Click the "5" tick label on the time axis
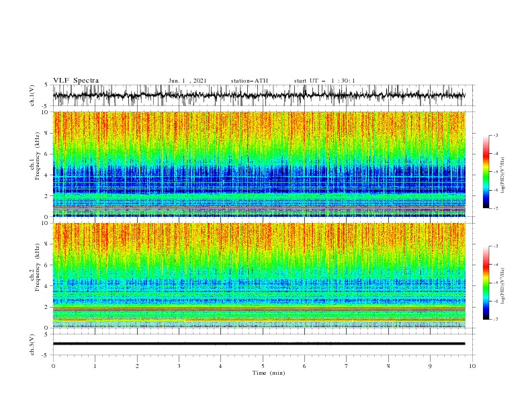Image resolution: width=532 pixels, height=411 pixels. click(x=263, y=366)
